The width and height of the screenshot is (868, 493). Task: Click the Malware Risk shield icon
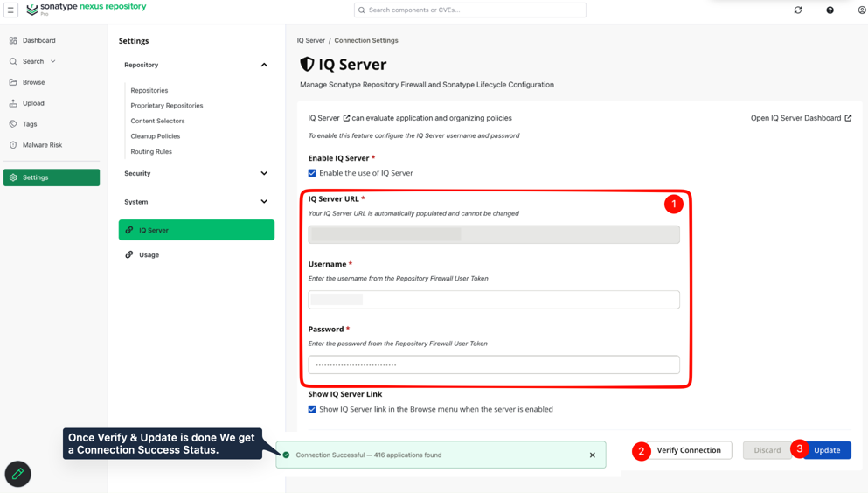click(13, 145)
